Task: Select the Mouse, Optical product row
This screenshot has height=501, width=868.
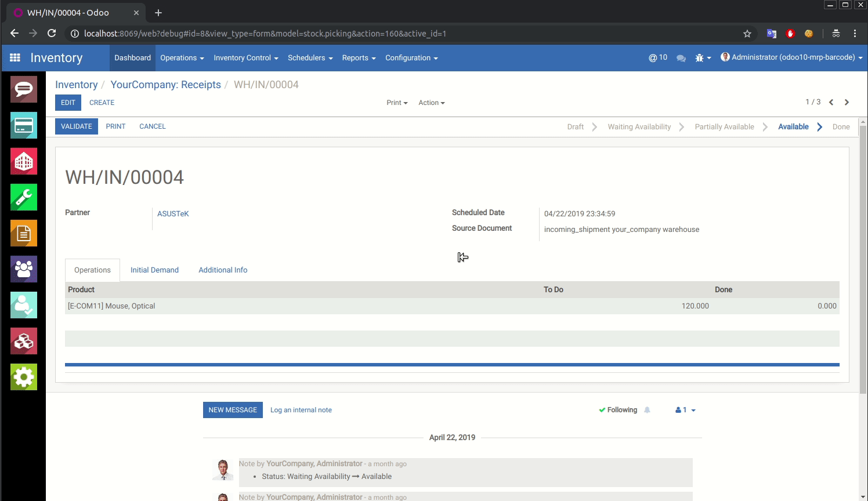Action: tap(111, 306)
